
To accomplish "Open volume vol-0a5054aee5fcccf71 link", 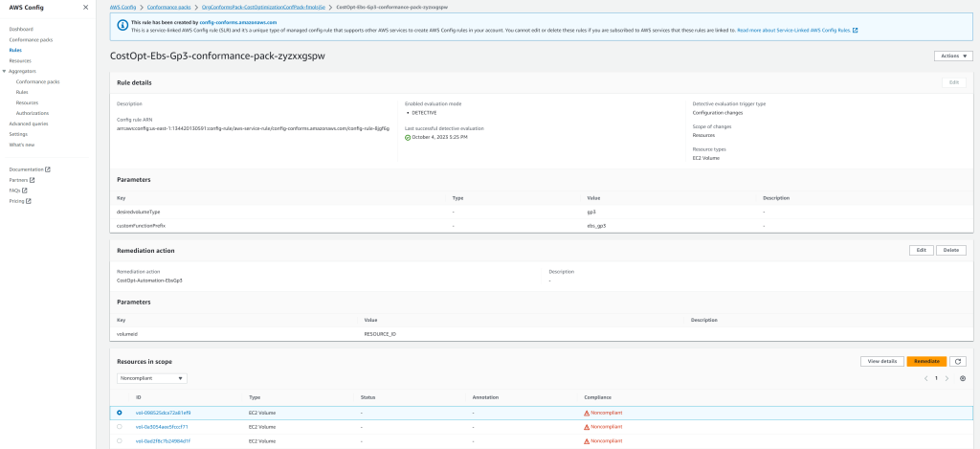I will pyautogui.click(x=162, y=426).
